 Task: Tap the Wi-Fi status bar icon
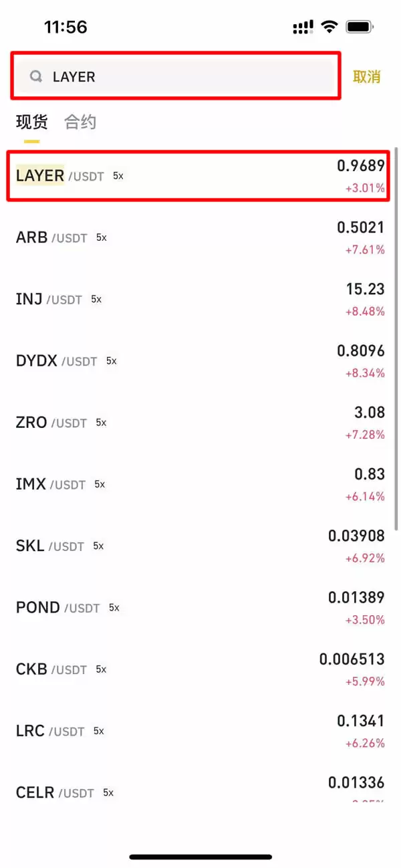tap(329, 27)
